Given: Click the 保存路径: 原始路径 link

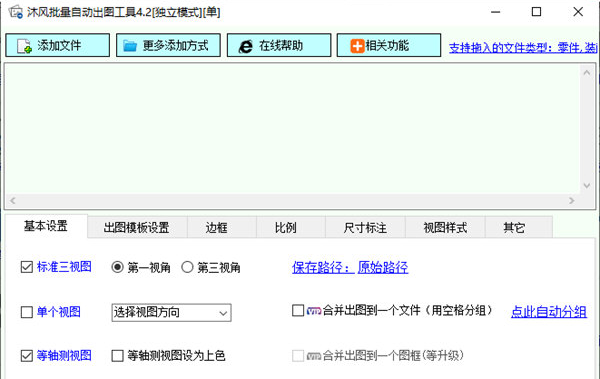Looking at the screenshot, I should coord(350,267).
